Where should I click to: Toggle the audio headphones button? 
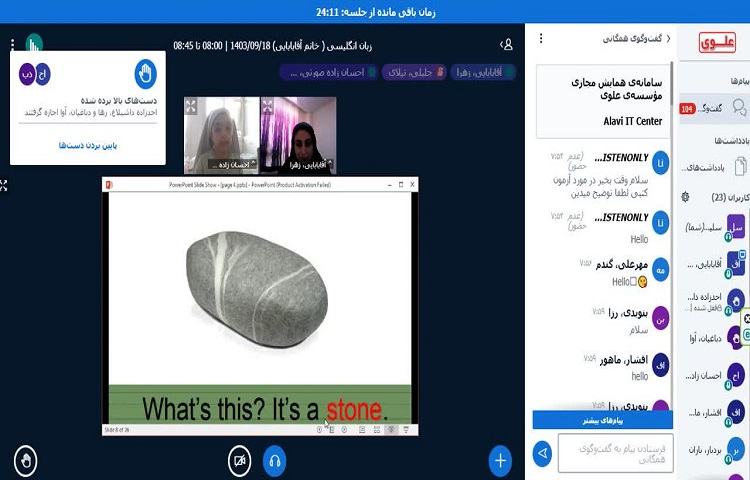pos(275,461)
